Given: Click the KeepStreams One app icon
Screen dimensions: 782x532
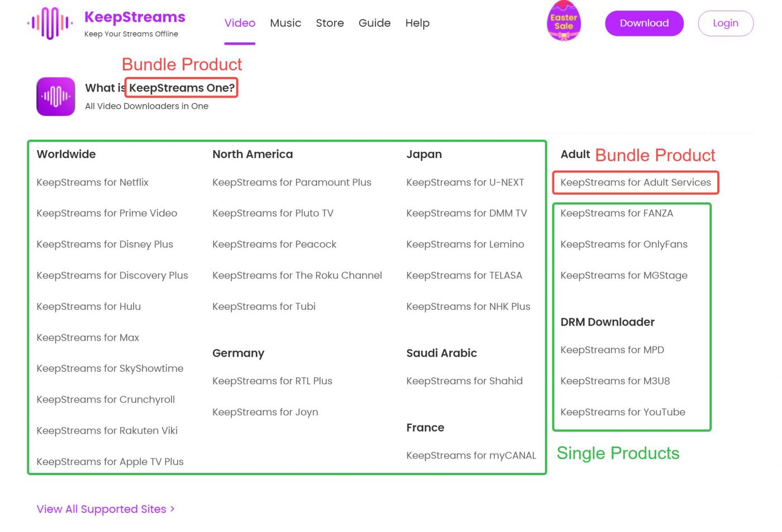Looking at the screenshot, I should click(55, 96).
